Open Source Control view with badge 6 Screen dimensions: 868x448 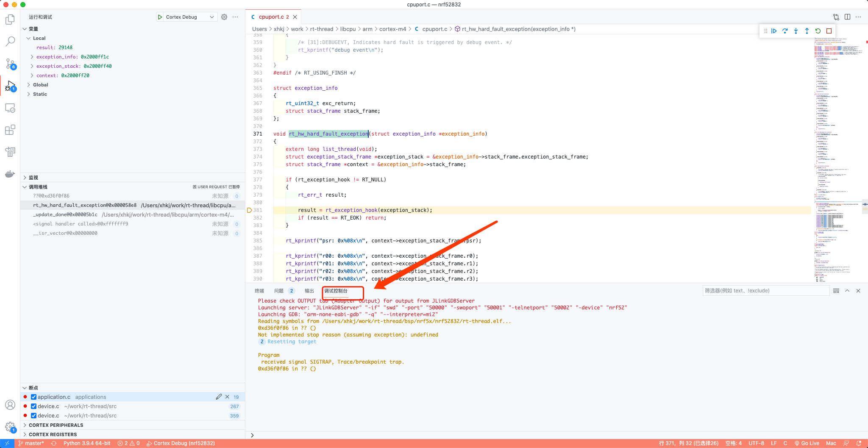coord(10,64)
